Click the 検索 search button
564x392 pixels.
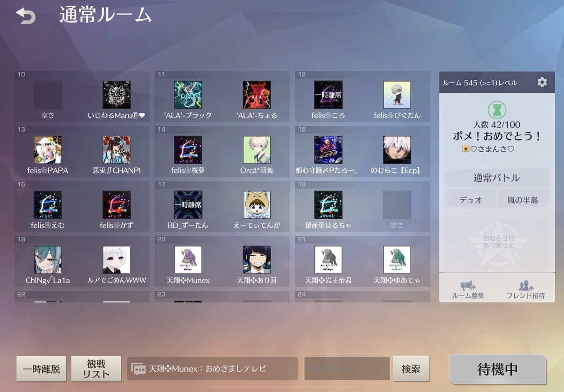(x=411, y=369)
